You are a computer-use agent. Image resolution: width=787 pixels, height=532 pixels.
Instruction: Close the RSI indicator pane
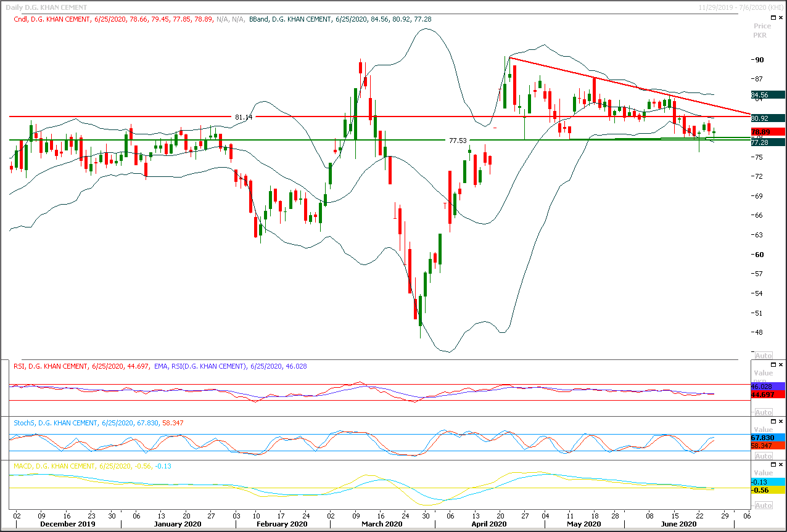click(x=781, y=365)
